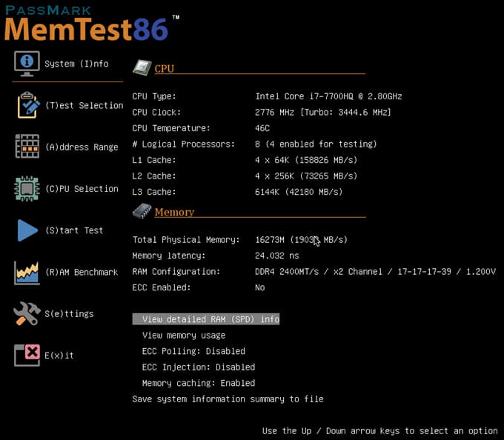Click the CPU Type: label
Image resolution: width=504 pixels, height=440 pixels.
[154, 96]
